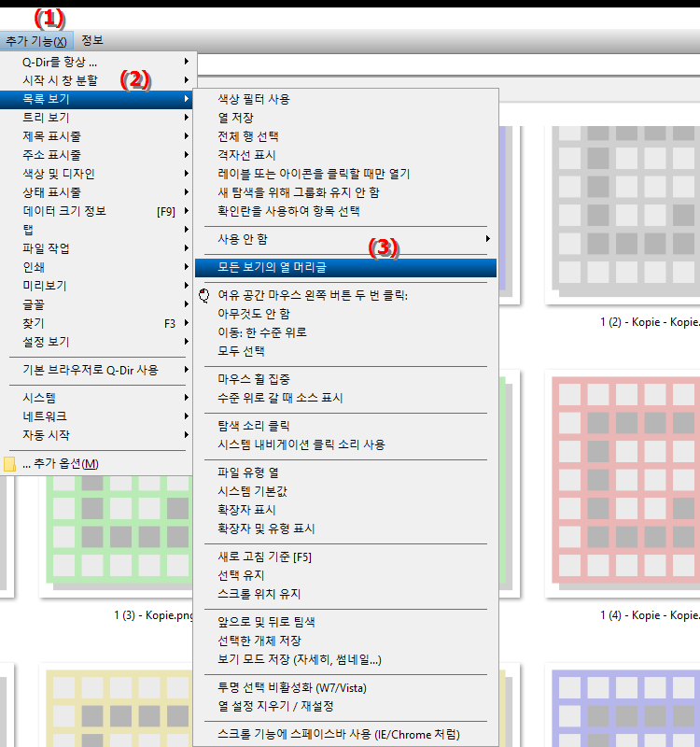Toggle 확인란을 사용하여 항목 선택
Screen dimensions: 700x747
[x=345, y=211]
